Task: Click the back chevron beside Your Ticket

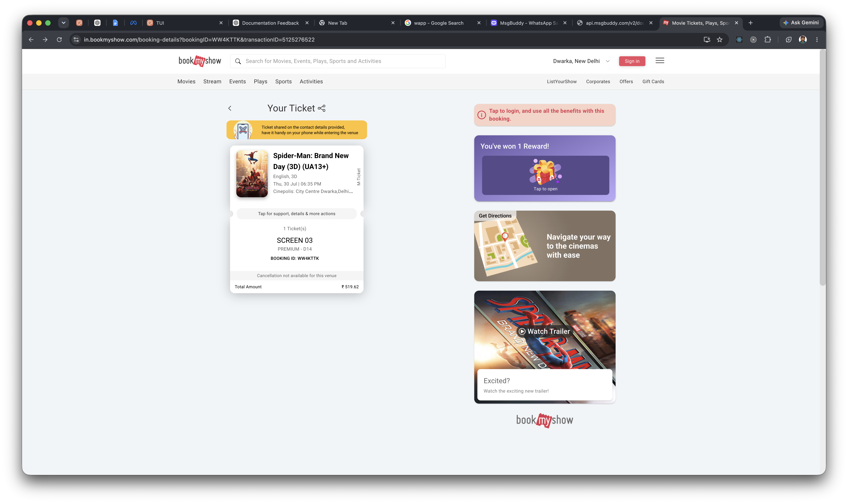Action: 230,108
